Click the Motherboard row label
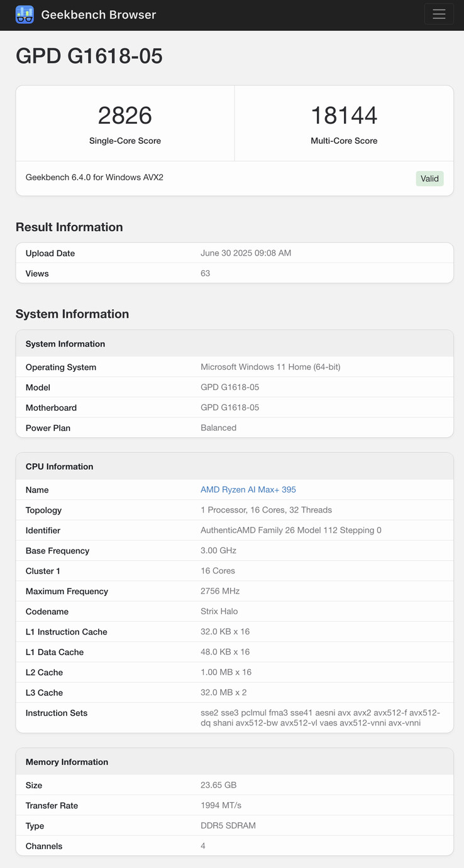This screenshot has height=868, width=464. 51,408
